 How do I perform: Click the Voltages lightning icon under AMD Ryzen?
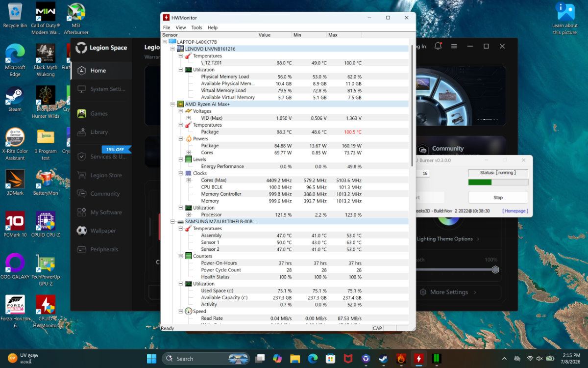point(189,111)
